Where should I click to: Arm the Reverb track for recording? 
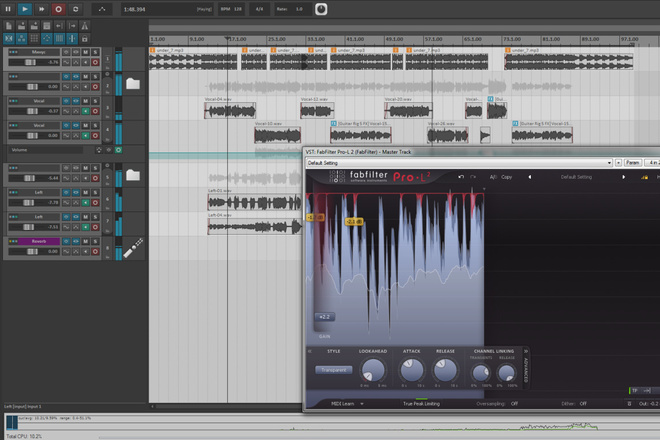pyautogui.click(x=95, y=251)
